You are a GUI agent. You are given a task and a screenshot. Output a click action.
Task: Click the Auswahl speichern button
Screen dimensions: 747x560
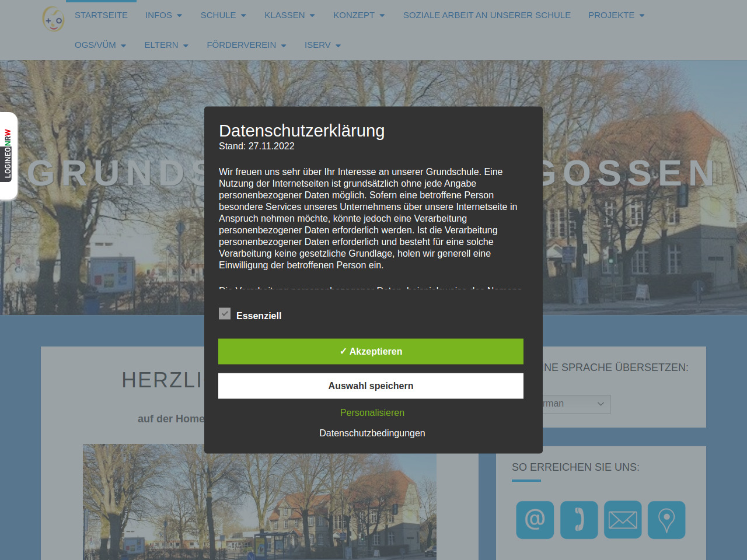[x=371, y=386]
